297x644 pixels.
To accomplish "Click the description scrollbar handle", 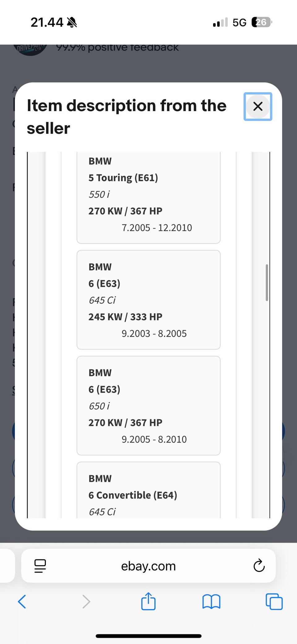I will pos(267,283).
